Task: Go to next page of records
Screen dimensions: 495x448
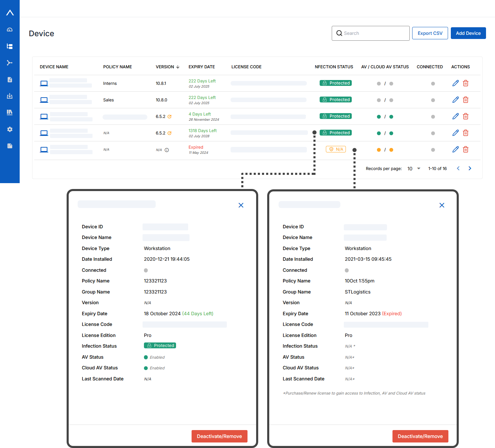Action: click(470, 168)
